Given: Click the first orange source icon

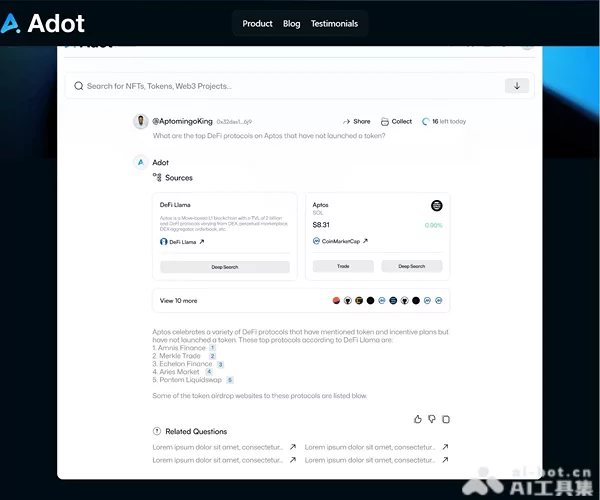Looking at the screenshot, I should 336,301.
